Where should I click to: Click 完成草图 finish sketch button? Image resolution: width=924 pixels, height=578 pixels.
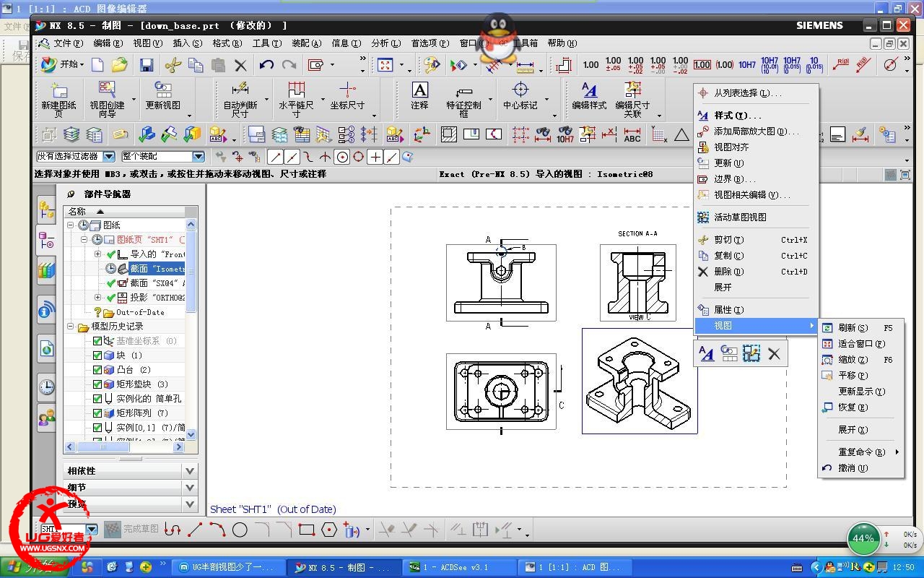(131, 530)
